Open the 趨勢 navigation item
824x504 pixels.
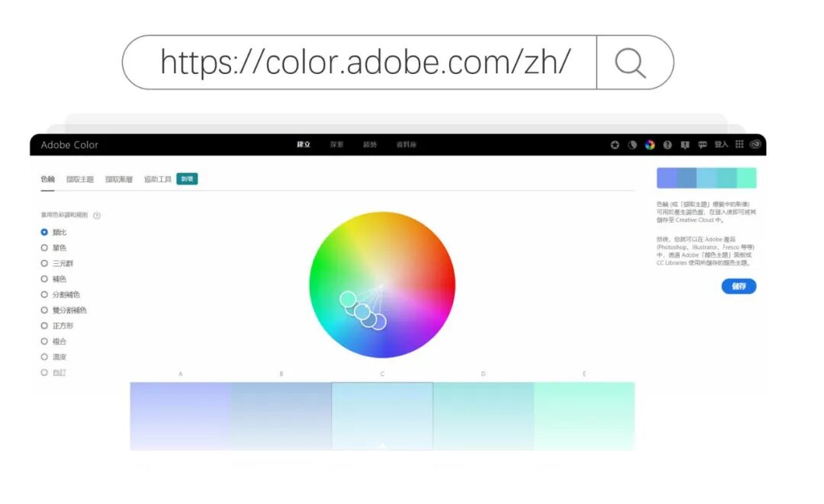tap(370, 144)
